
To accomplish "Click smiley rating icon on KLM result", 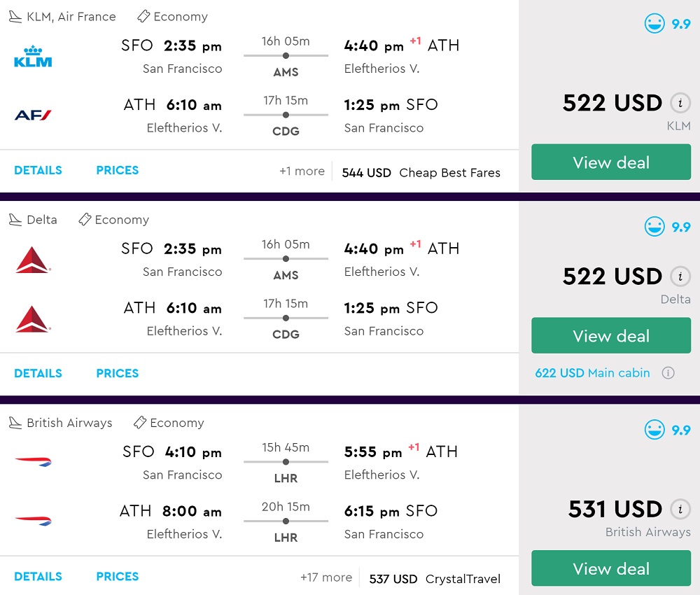I will [x=654, y=24].
